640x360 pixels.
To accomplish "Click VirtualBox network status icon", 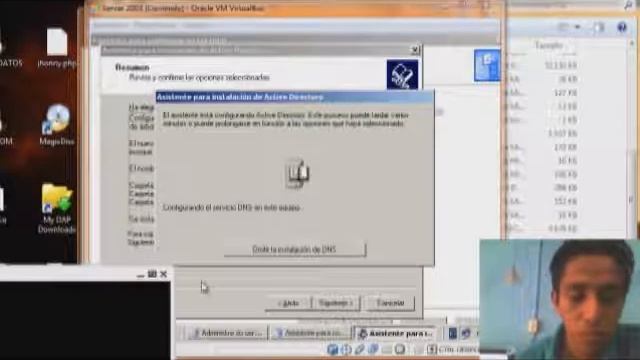I will (x=373, y=349).
